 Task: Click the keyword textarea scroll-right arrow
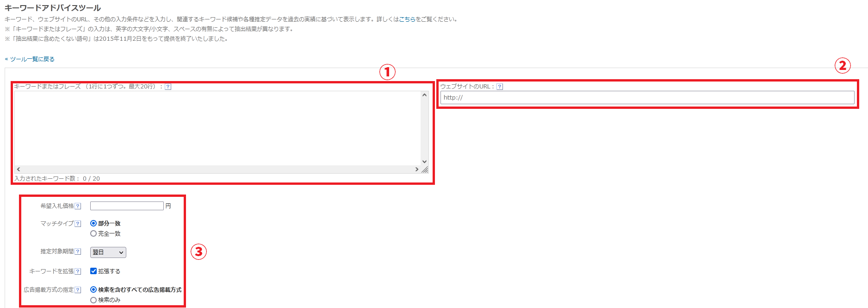click(416, 170)
